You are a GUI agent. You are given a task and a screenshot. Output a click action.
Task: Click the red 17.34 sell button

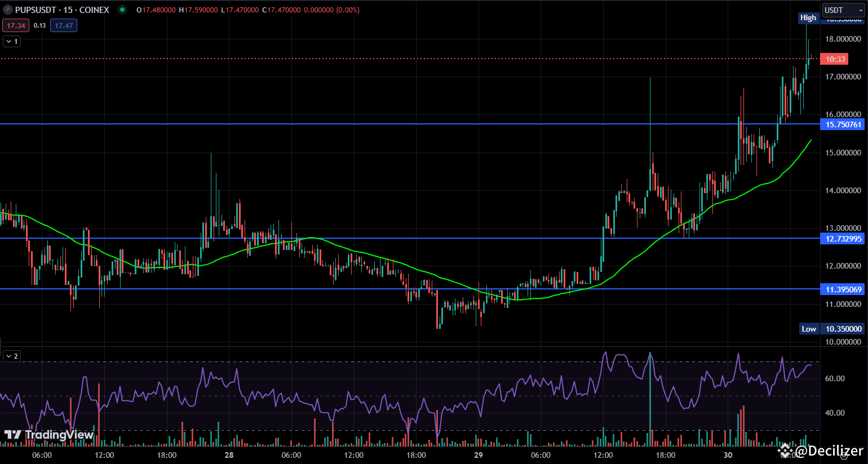(16, 25)
